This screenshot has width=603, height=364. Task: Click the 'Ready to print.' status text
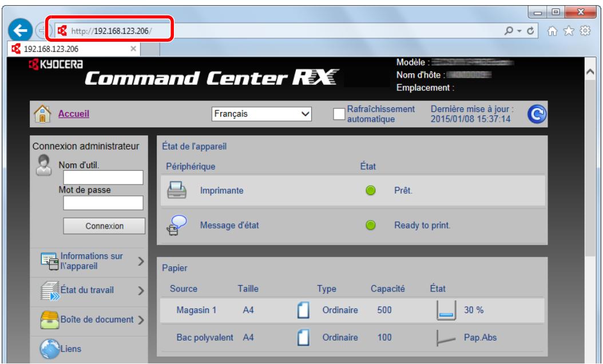pyautogui.click(x=422, y=225)
